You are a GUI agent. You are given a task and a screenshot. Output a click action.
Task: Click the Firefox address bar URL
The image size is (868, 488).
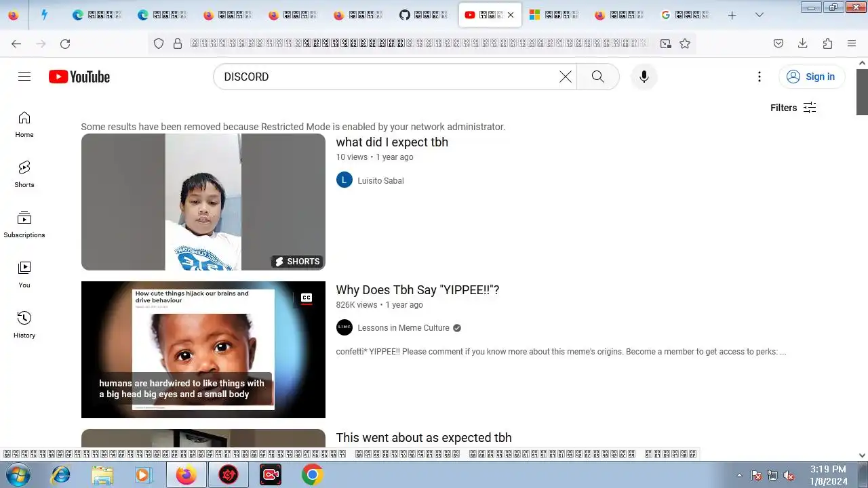coord(419,43)
